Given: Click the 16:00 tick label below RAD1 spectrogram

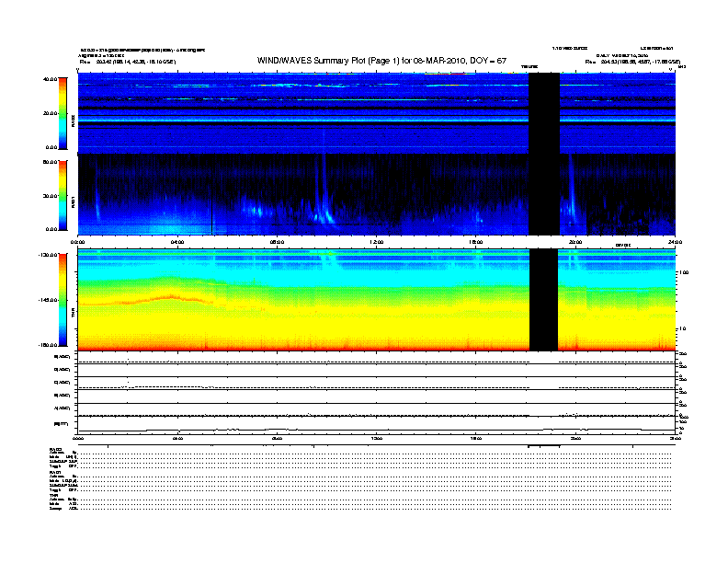Looking at the screenshot, I should point(476,242).
